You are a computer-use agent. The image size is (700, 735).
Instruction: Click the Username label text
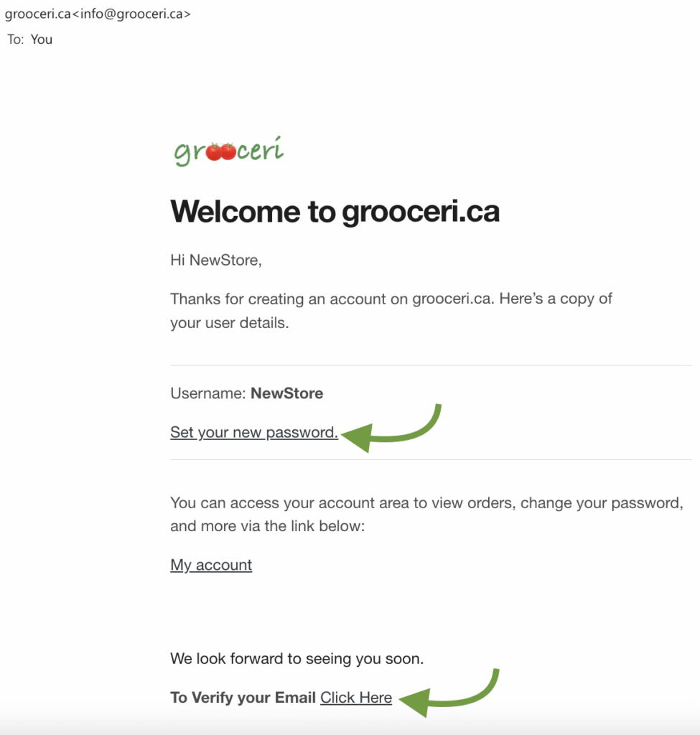click(x=208, y=393)
